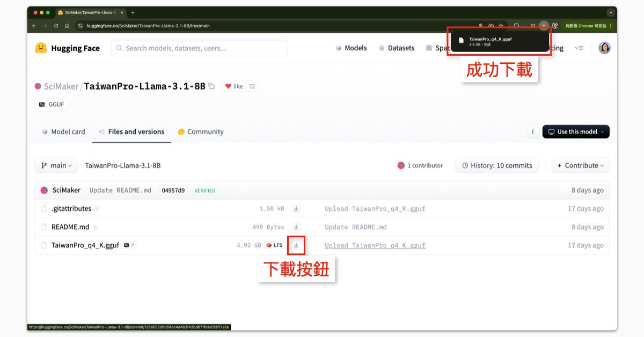The height and width of the screenshot is (337, 644).
Task: Open .gitattributes file link
Action: (x=71, y=209)
